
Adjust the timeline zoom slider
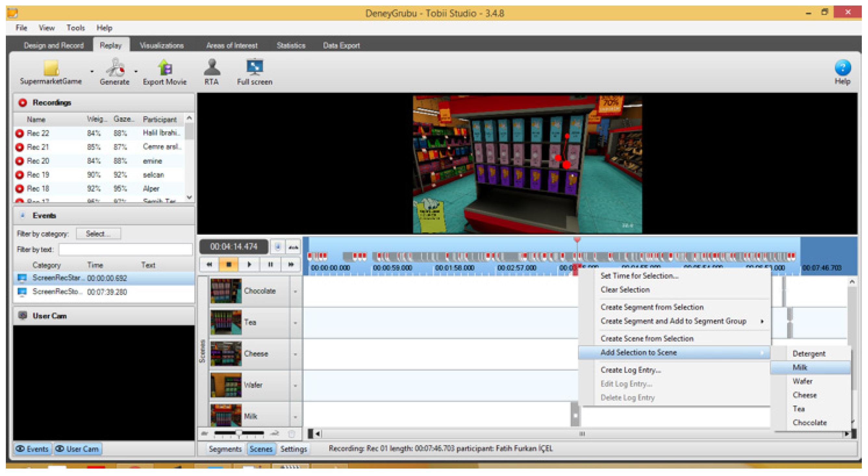coord(238,433)
